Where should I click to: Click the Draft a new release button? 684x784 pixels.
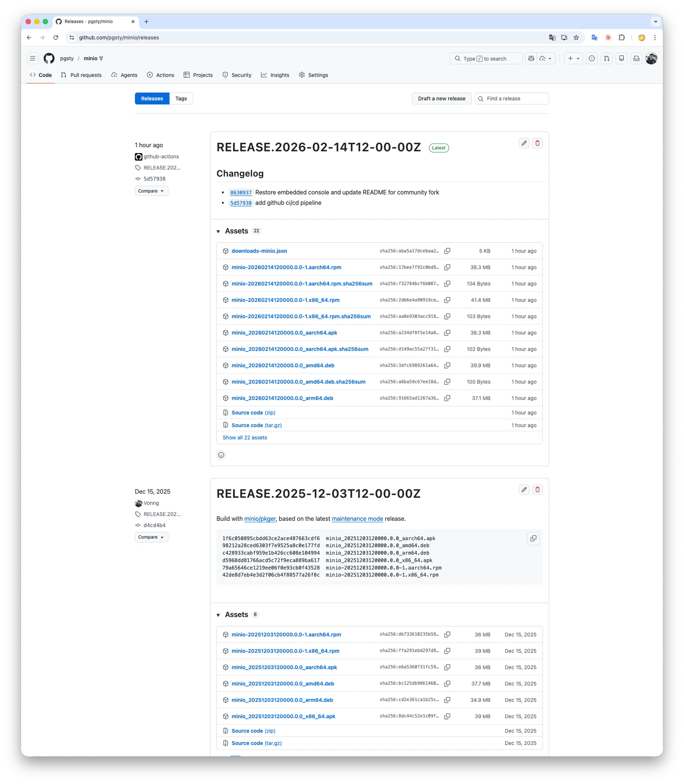pyautogui.click(x=441, y=98)
